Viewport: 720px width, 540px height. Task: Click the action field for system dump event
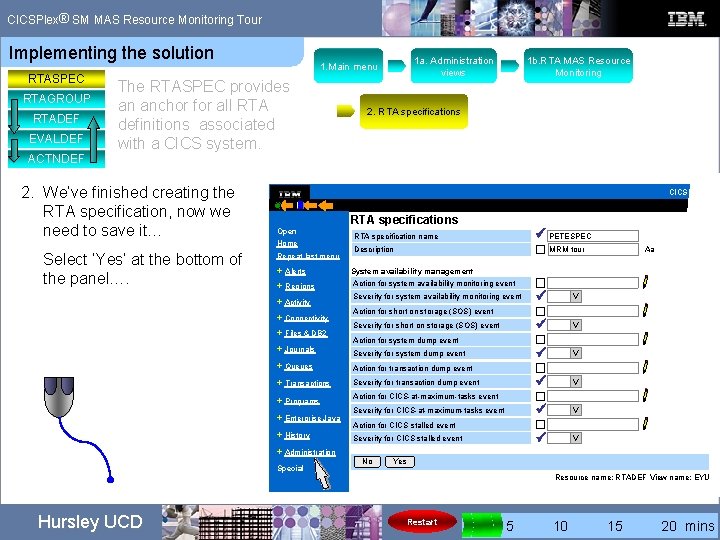(593, 340)
